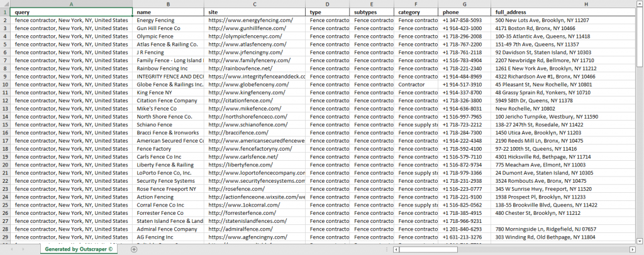Screen dimensions: 644x255
Task: Open the energyfencing.com site link cell
Action: (255, 20)
